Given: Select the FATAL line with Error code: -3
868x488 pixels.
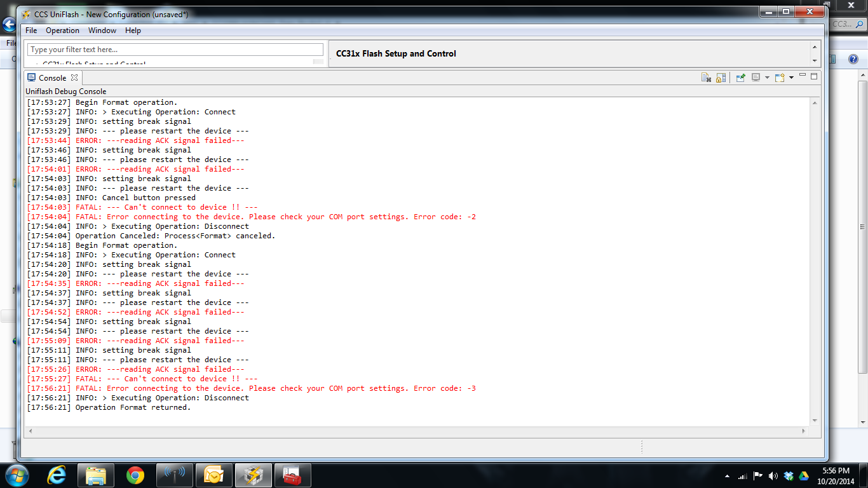Looking at the screenshot, I should (252, 388).
